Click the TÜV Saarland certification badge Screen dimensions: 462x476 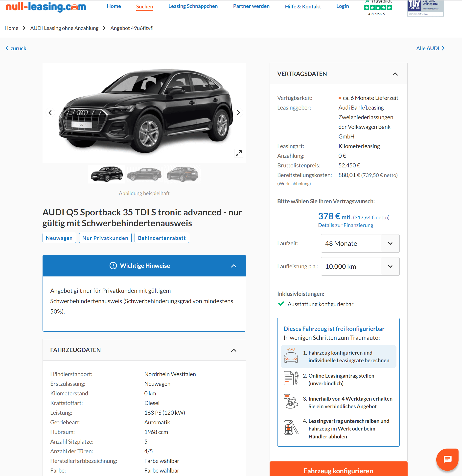coord(425,8)
